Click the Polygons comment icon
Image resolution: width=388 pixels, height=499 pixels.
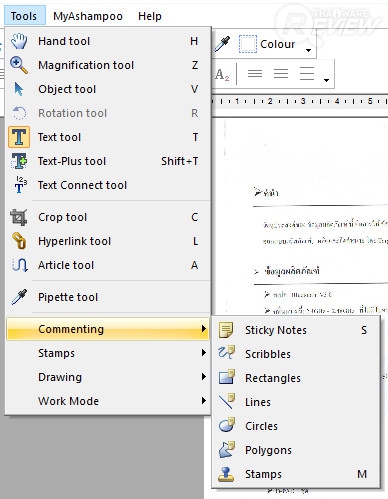click(x=227, y=449)
